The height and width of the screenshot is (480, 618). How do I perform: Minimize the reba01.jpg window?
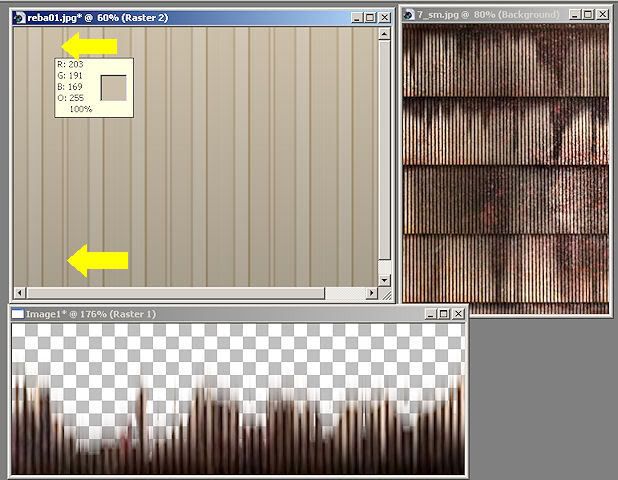(357, 17)
